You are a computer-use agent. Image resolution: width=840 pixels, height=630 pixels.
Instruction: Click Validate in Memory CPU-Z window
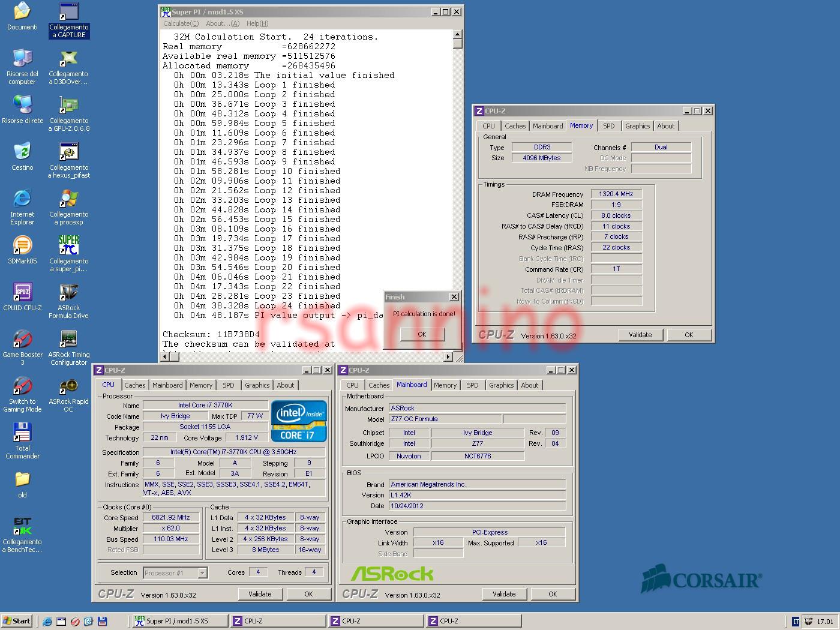640,335
